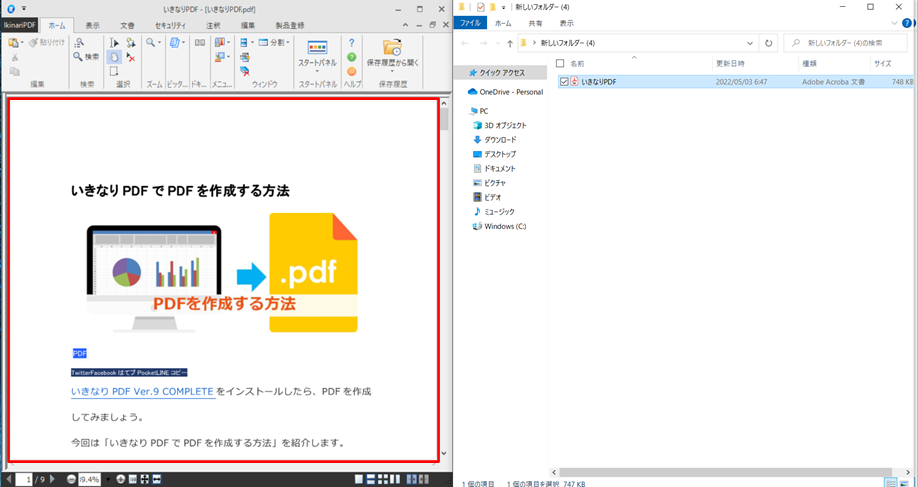
Task: Open the ファイル menu in Explorer
Action: [470, 23]
